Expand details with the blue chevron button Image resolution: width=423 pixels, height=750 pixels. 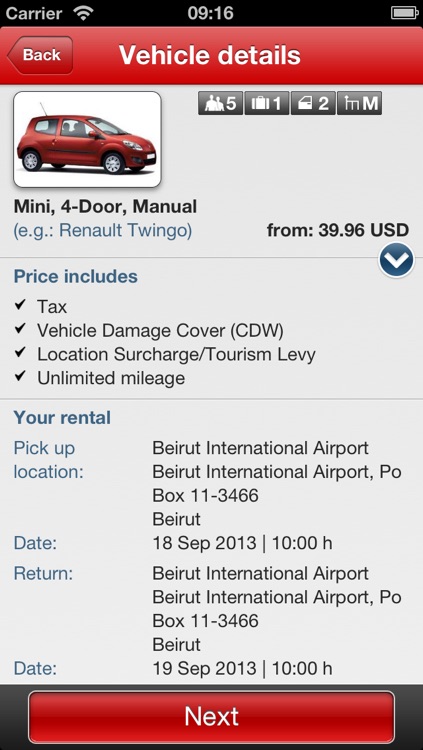(396, 260)
